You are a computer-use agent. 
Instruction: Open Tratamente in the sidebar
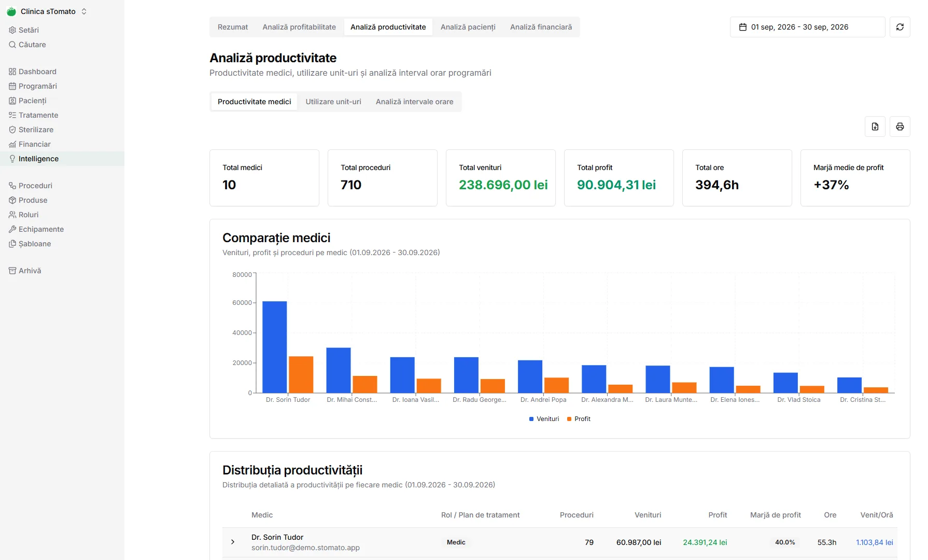coord(34,115)
